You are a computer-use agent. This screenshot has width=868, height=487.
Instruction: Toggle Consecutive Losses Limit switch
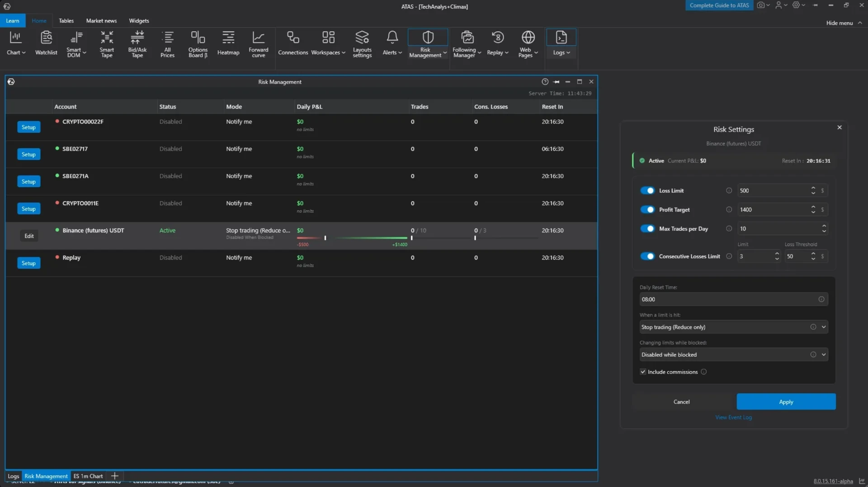[647, 256]
